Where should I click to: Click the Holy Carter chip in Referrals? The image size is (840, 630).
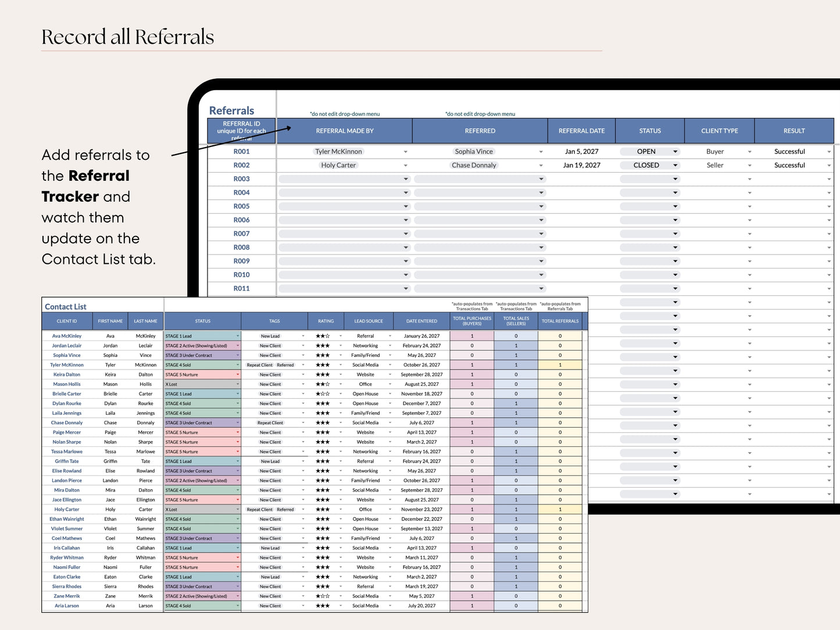point(338,166)
